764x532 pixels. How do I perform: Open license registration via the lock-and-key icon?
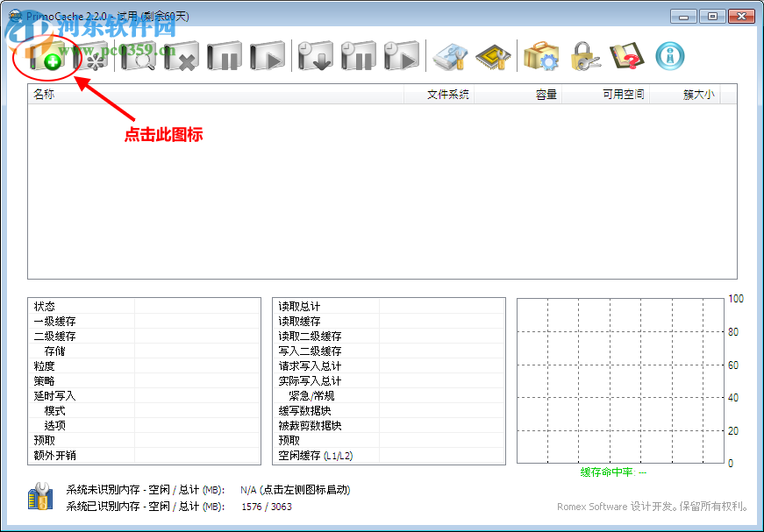click(x=585, y=55)
